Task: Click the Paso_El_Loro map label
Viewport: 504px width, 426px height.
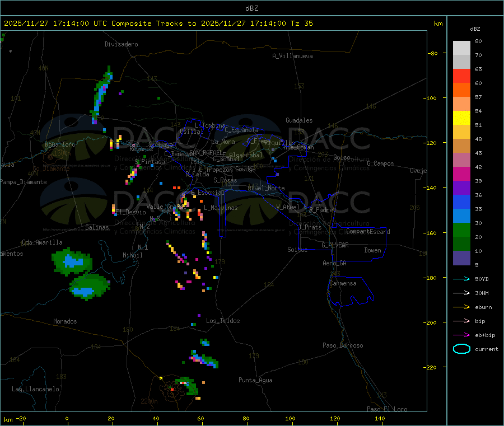Action: pyautogui.click(x=387, y=409)
